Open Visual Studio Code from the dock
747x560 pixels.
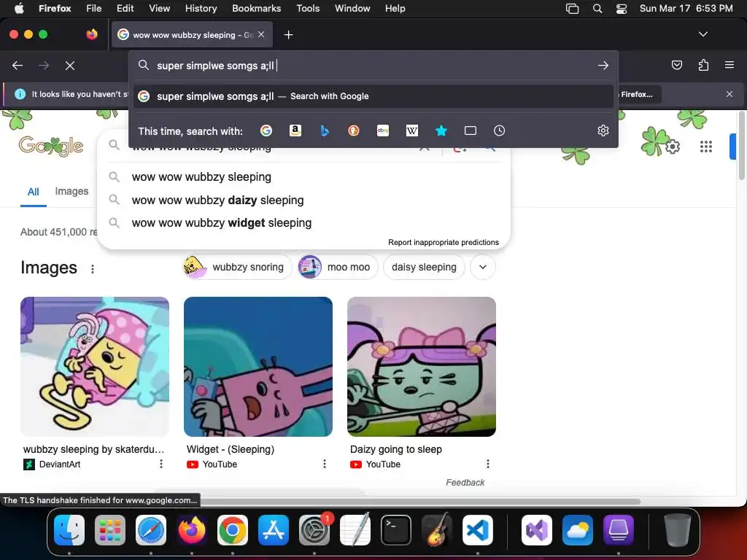point(478,530)
